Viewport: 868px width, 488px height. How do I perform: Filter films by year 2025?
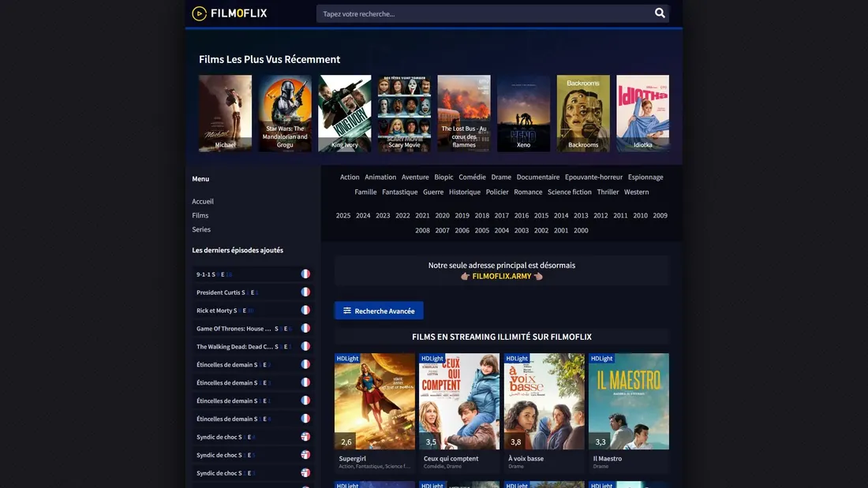click(343, 216)
